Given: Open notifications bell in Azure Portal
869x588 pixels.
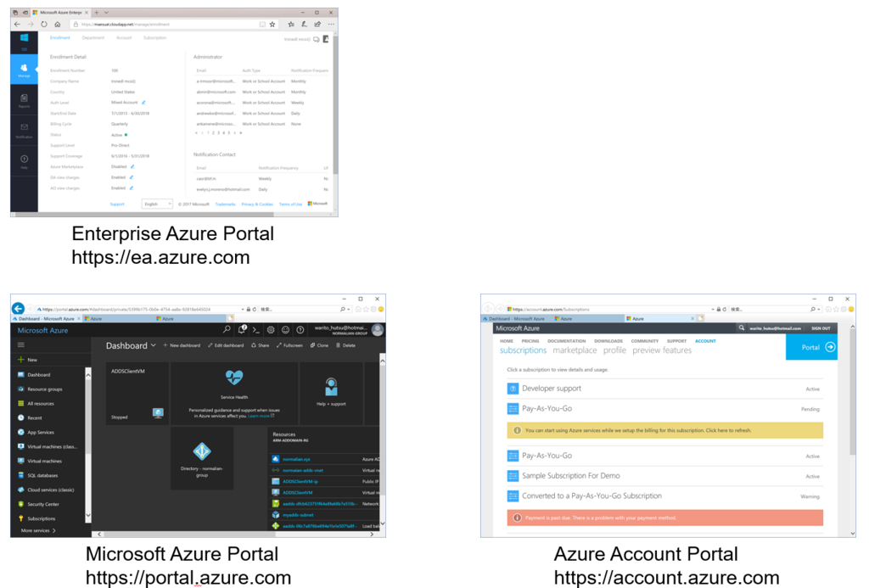Looking at the screenshot, I should (x=242, y=329).
